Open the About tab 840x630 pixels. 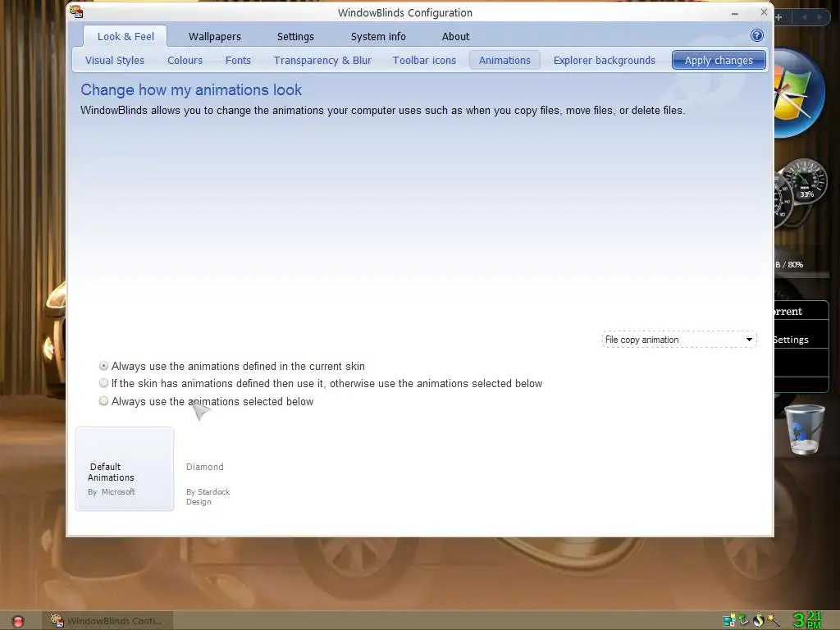455,36
